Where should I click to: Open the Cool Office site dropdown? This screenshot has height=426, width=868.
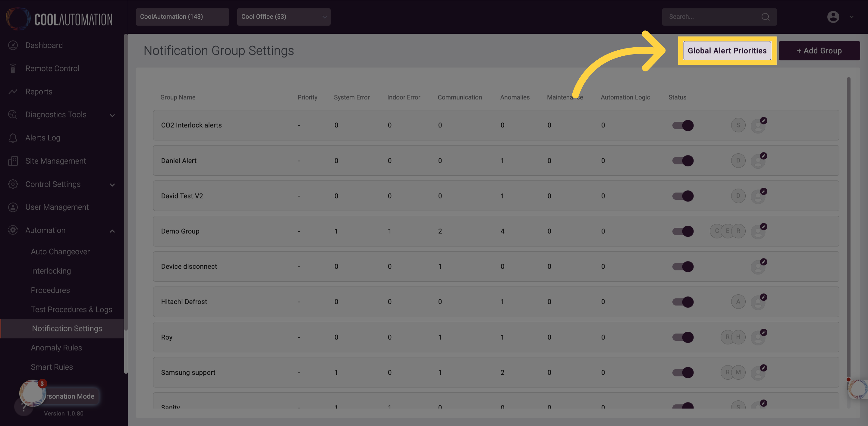pyautogui.click(x=283, y=17)
